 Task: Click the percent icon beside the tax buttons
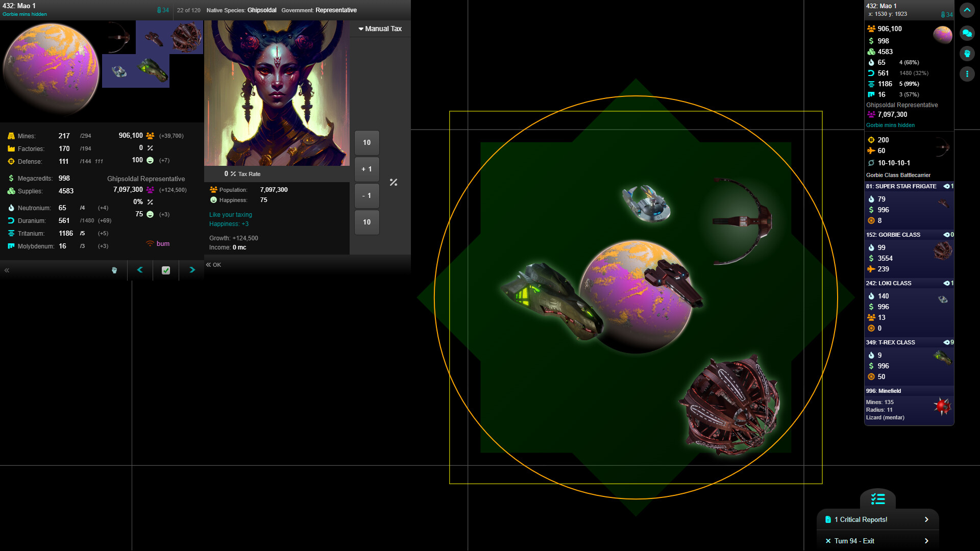click(393, 182)
